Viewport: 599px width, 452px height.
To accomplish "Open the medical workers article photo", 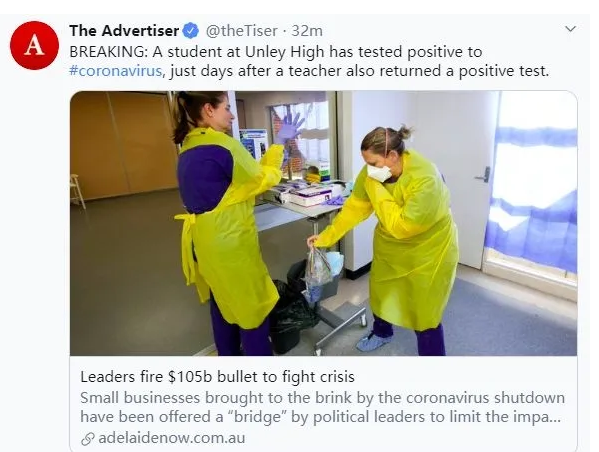I will click(323, 224).
